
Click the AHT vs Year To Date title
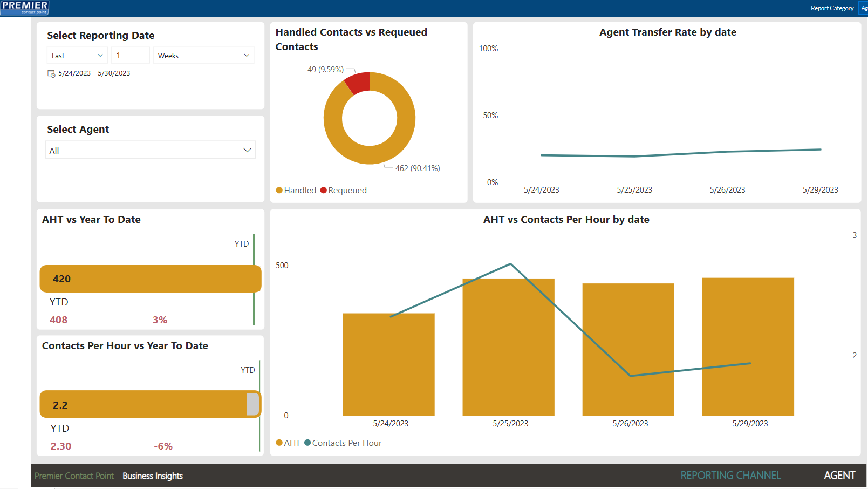(91, 220)
